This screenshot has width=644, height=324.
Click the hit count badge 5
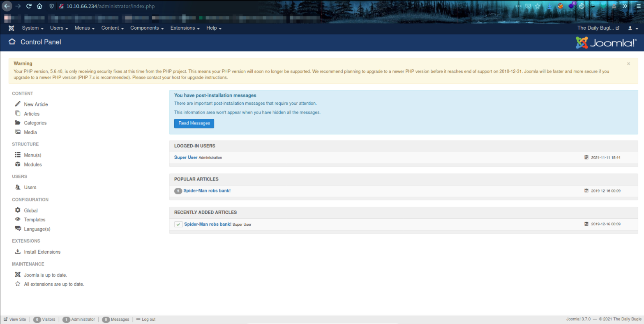coord(178,191)
